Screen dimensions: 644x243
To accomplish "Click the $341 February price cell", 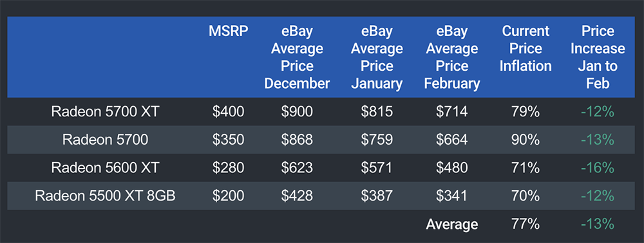I will [452, 195].
